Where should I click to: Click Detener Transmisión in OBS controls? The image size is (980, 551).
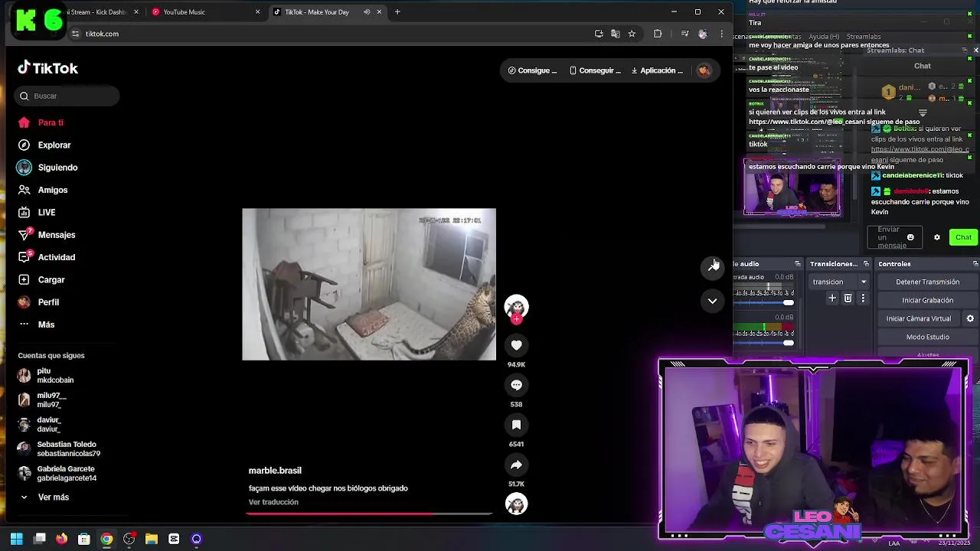[x=927, y=282]
